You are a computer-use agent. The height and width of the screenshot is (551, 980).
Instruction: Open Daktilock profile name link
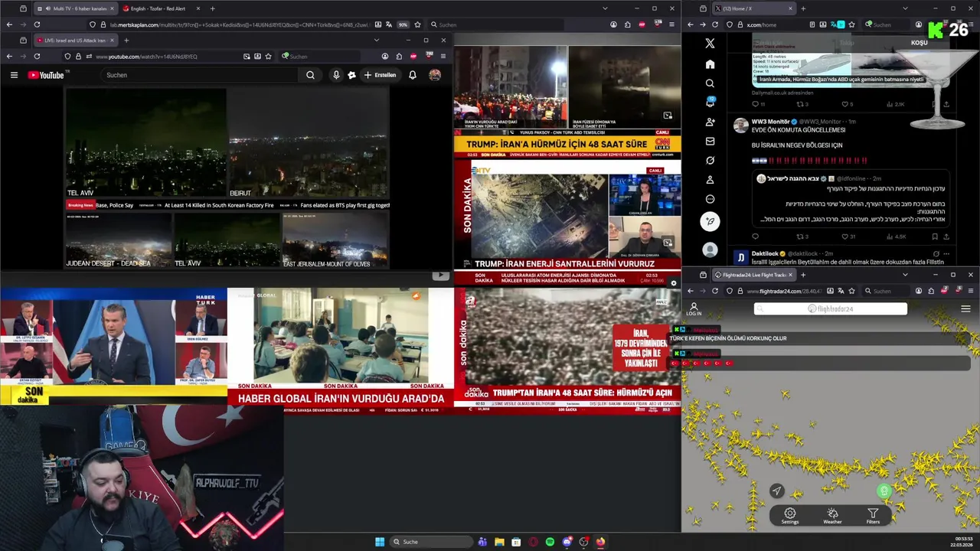tap(765, 253)
